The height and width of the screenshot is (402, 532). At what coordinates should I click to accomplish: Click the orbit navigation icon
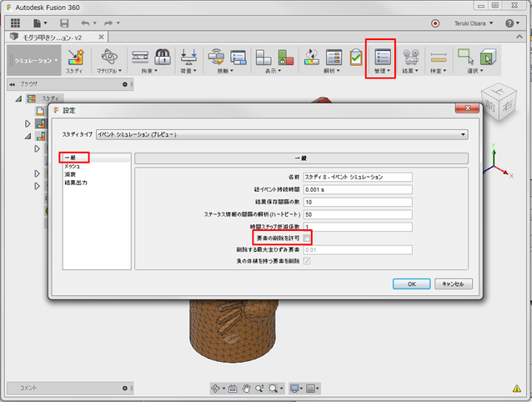[x=215, y=389]
